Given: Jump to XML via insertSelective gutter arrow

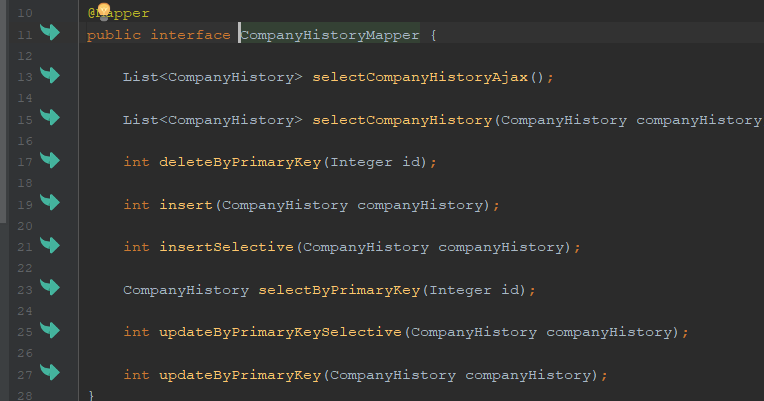Looking at the screenshot, I should tap(50, 245).
